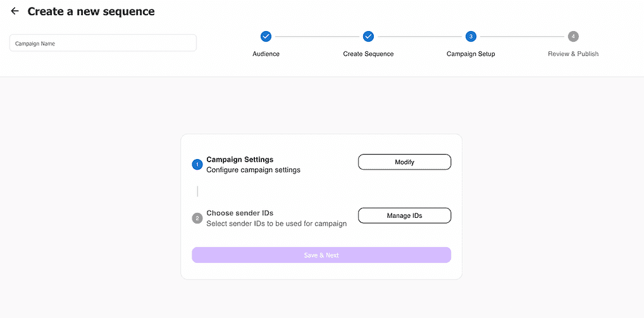The width and height of the screenshot is (644, 318).
Task: Open the Audience step label
Action: (266, 54)
